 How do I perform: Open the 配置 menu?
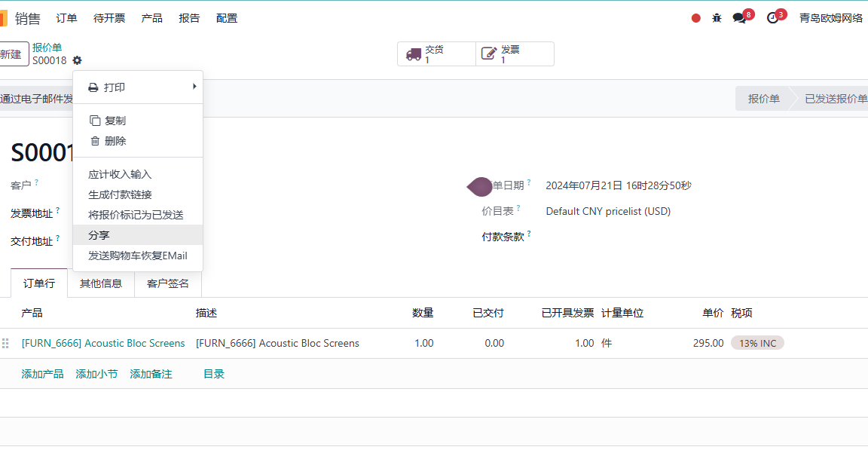227,18
